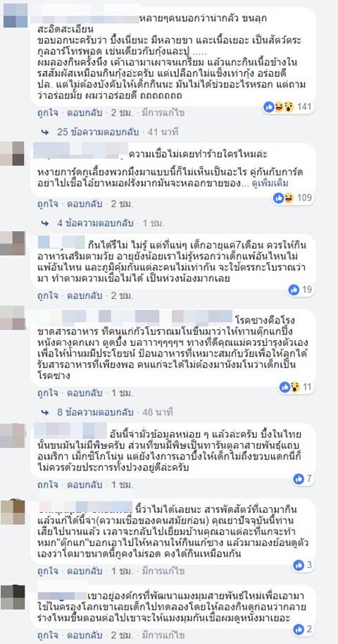This screenshot has height=644, width=338.
Task: Expand the 25 ข้อความตอบกลับ replies thread
Action: pos(96,132)
